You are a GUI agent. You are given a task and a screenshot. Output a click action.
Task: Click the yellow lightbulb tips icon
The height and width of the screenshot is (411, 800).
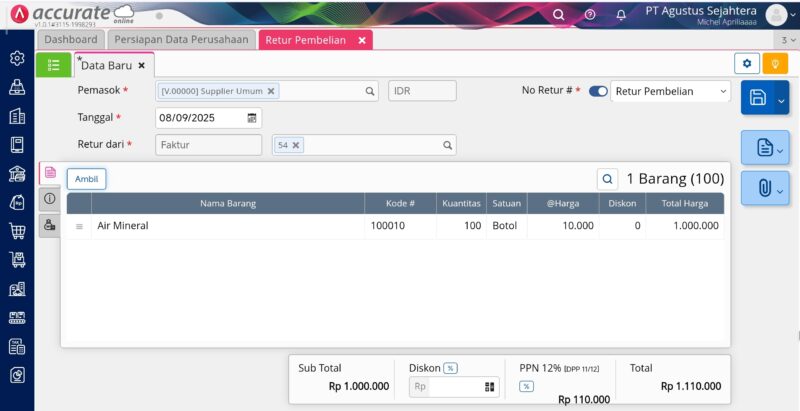pyautogui.click(x=775, y=64)
